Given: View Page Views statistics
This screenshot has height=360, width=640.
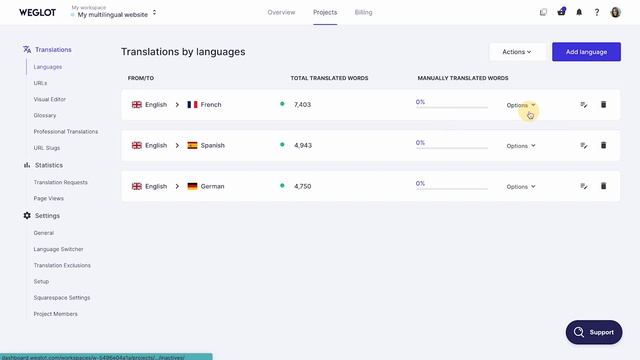Looking at the screenshot, I should pos(49,198).
